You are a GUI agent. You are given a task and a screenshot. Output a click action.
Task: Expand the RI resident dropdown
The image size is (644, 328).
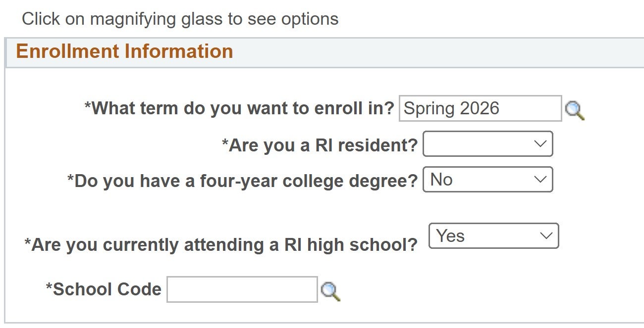(487, 144)
